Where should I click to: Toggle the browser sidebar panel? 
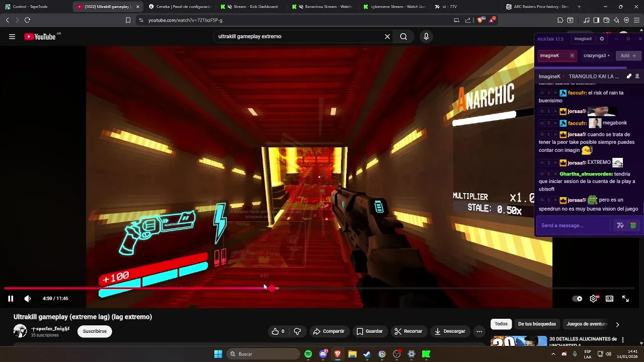(x=596, y=20)
